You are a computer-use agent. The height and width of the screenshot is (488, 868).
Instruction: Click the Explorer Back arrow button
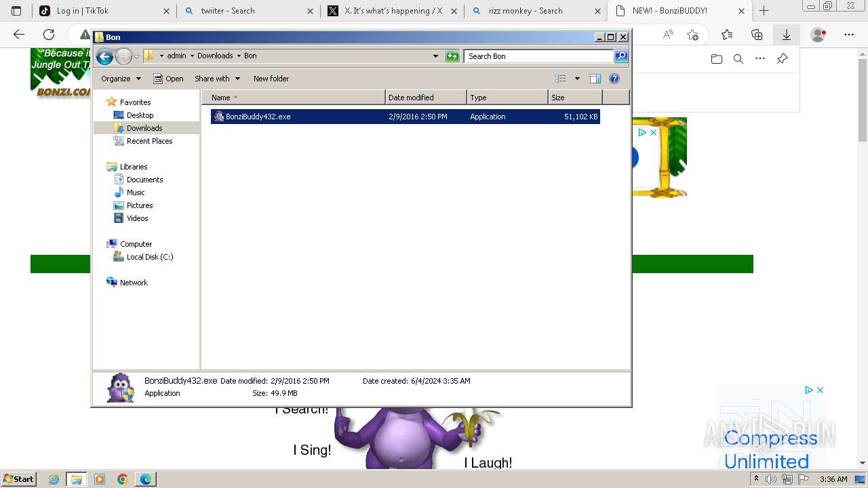[104, 57]
